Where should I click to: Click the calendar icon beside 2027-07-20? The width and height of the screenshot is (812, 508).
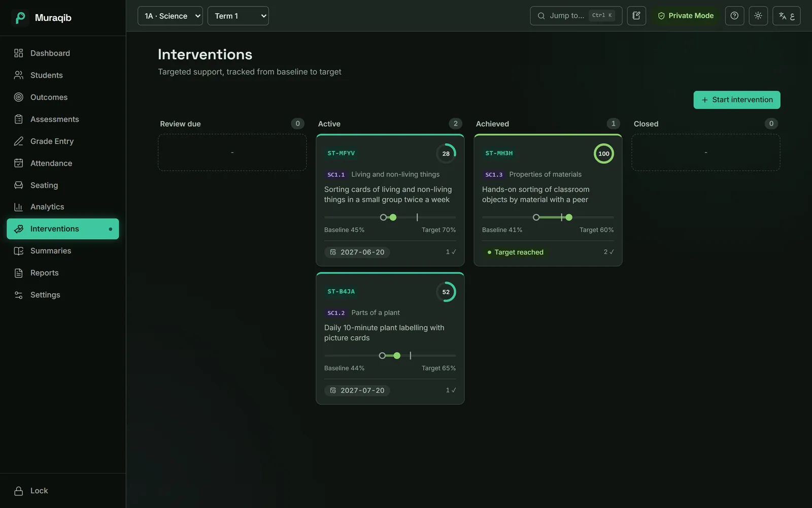pyautogui.click(x=333, y=390)
